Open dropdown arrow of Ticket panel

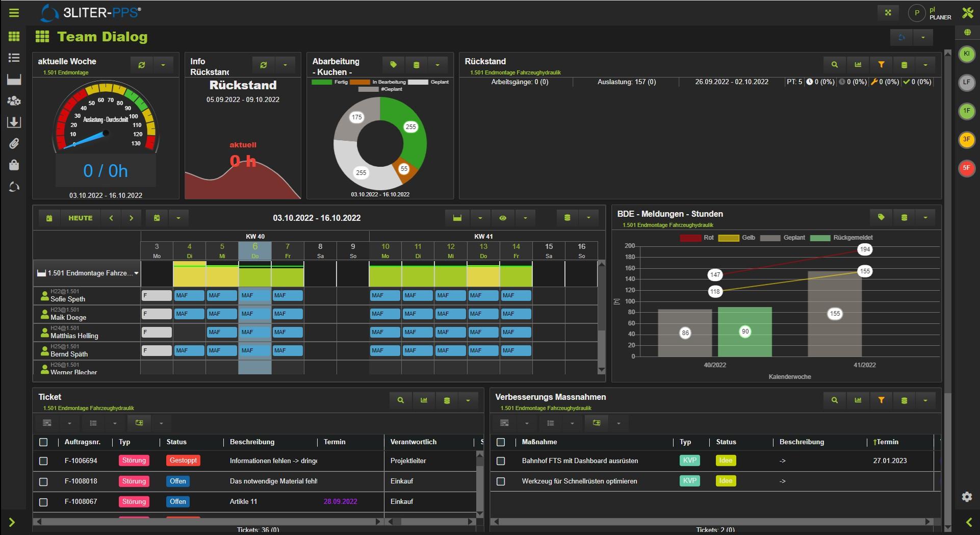(x=468, y=400)
